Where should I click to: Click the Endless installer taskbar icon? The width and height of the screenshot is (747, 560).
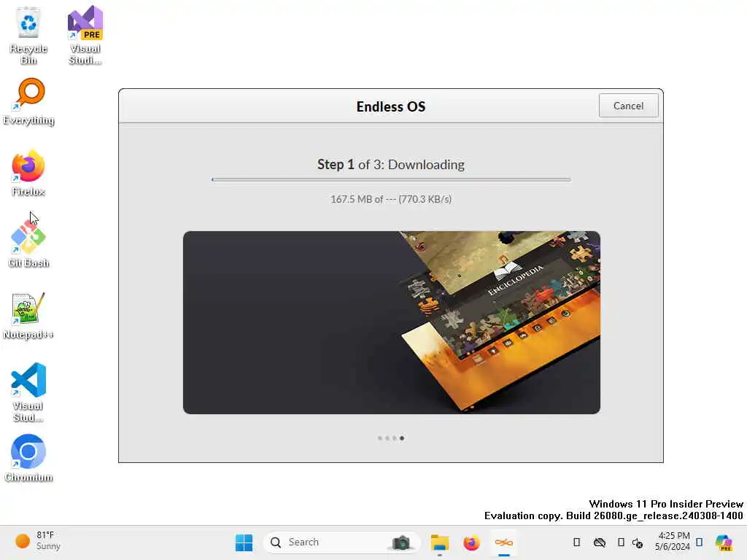[503, 542]
